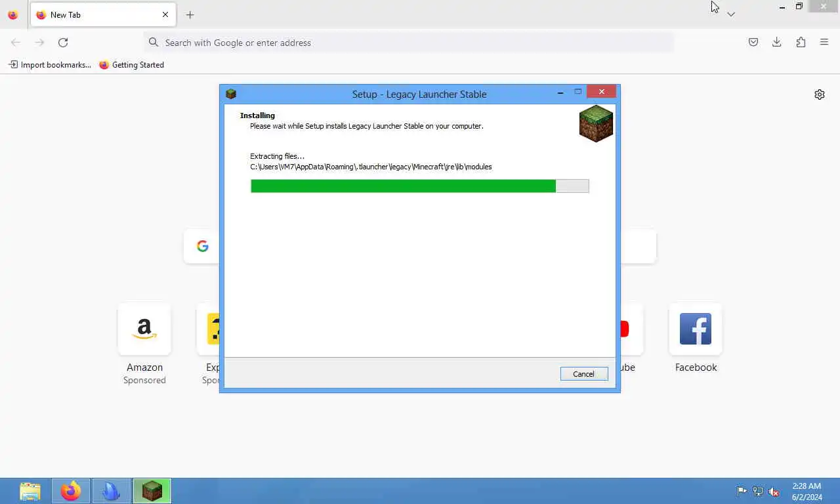The height and width of the screenshot is (504, 840).
Task: Click the muted volume tray icon
Action: point(774,491)
